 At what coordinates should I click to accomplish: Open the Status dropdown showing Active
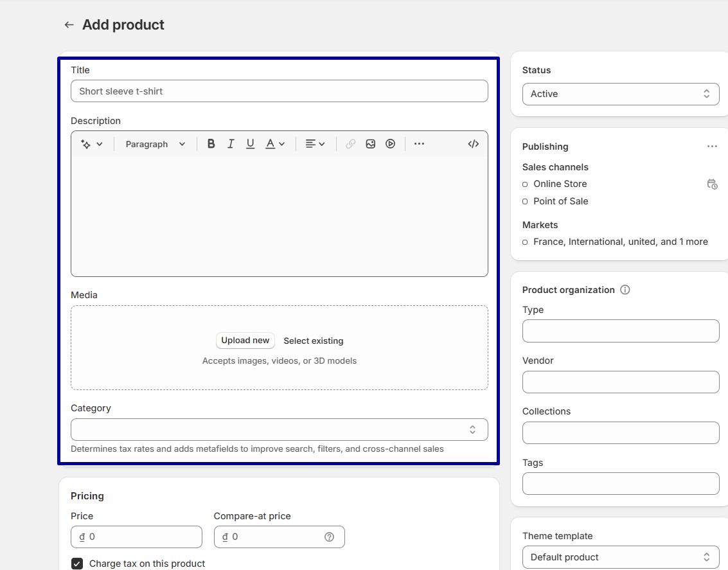coord(621,94)
